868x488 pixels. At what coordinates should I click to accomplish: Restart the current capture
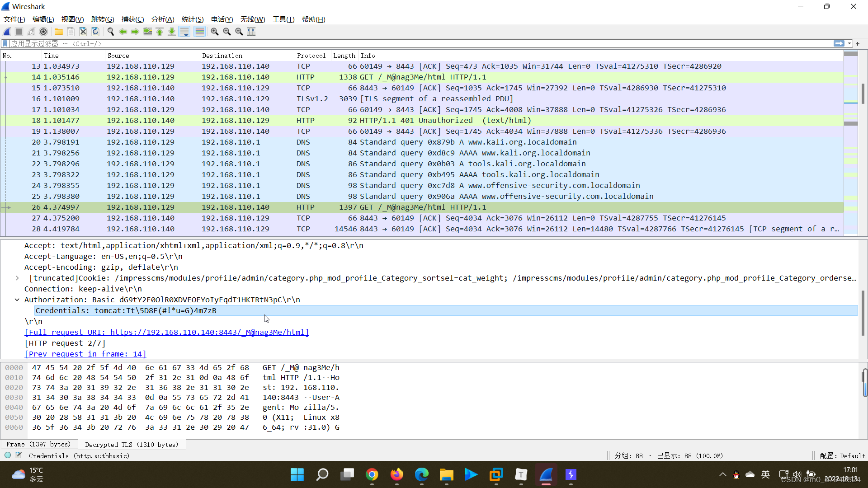click(x=31, y=32)
